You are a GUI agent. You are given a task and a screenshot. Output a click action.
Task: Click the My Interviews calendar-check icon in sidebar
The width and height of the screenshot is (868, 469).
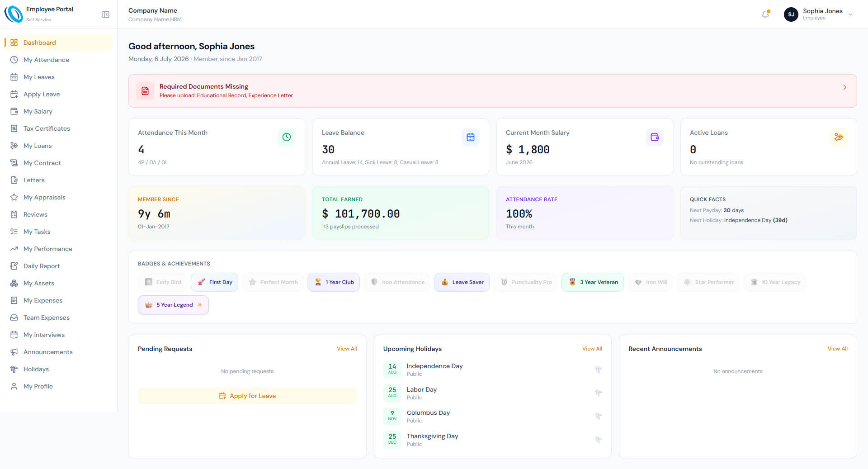coord(14,335)
